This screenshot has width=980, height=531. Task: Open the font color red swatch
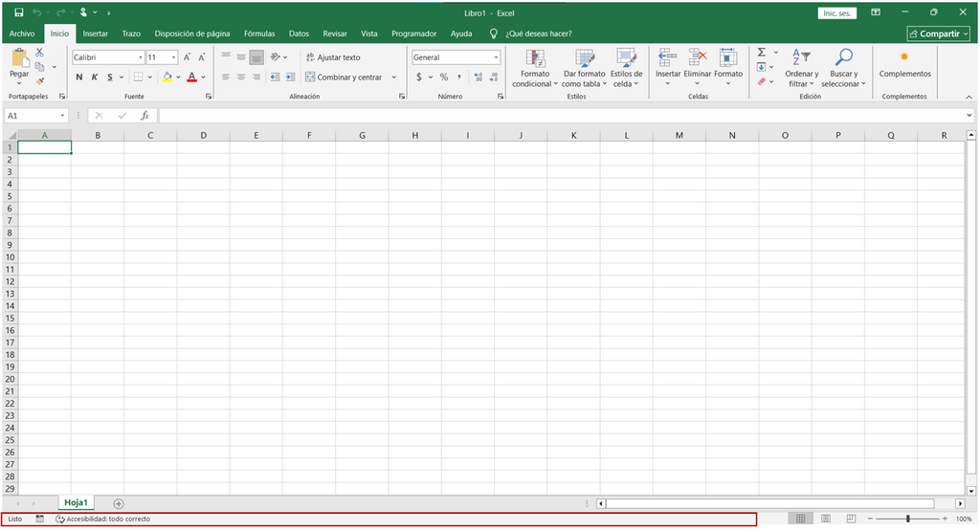point(191,77)
